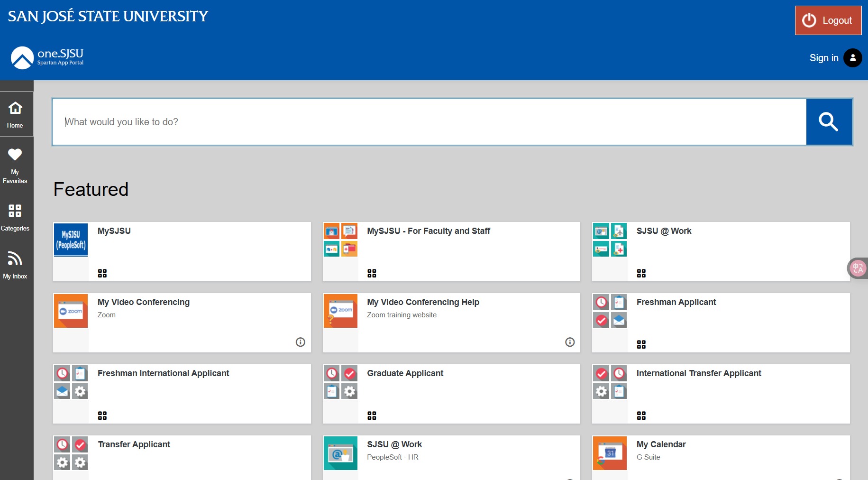Screen dimensions: 868x480
Task: Open the My Calendar G Suite icon
Action: pyautogui.click(x=610, y=453)
